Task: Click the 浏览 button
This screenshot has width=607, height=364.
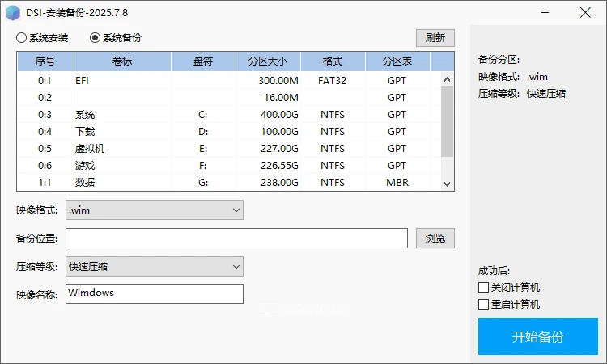Action: tap(435, 239)
